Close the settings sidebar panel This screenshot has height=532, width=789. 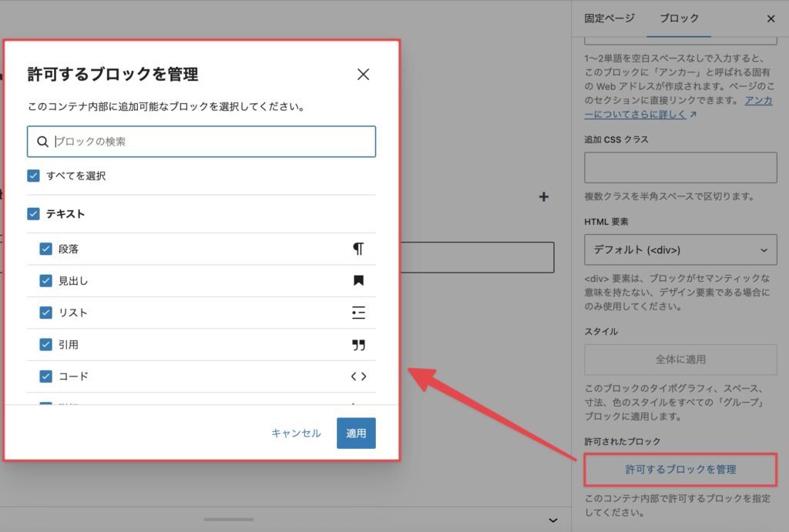click(771, 18)
